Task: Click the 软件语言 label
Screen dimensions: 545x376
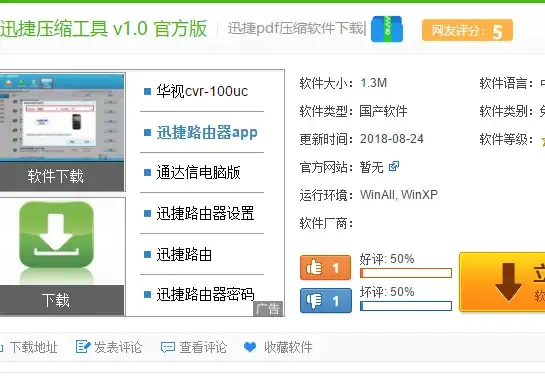Action: tap(506, 83)
